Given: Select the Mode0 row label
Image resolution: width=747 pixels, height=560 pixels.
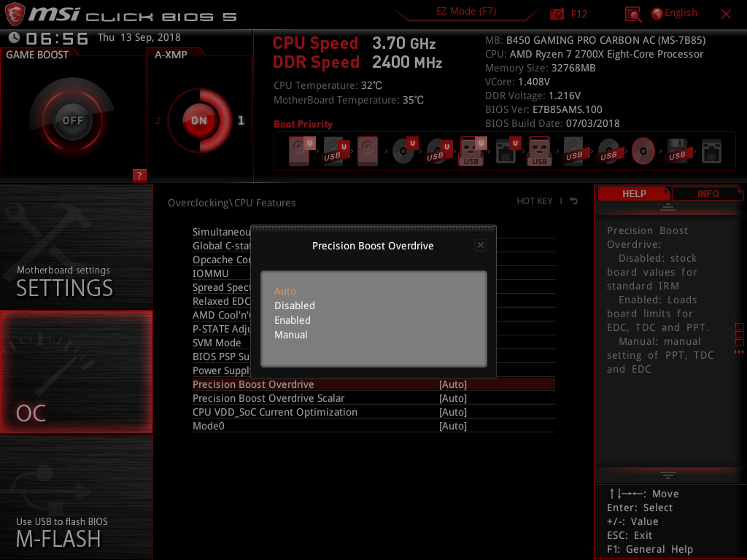Looking at the screenshot, I should pyautogui.click(x=208, y=426).
